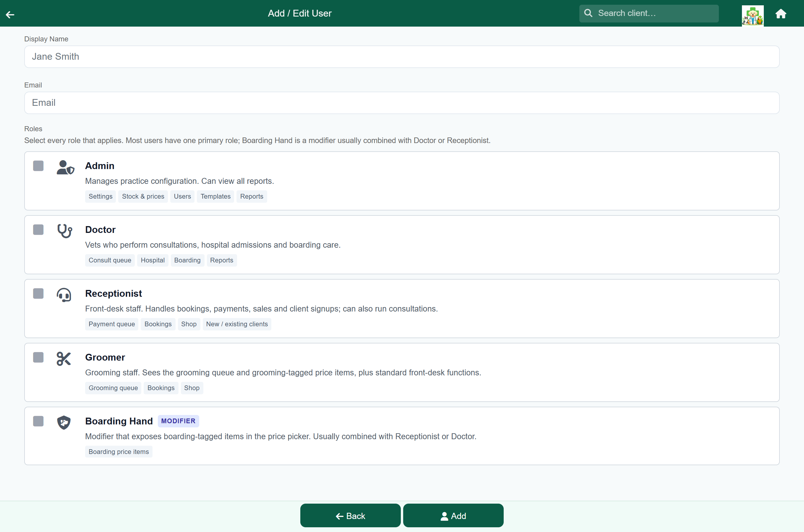Click the Boarding tag under Doctor
Screen dimensions: 804x532
(188, 260)
